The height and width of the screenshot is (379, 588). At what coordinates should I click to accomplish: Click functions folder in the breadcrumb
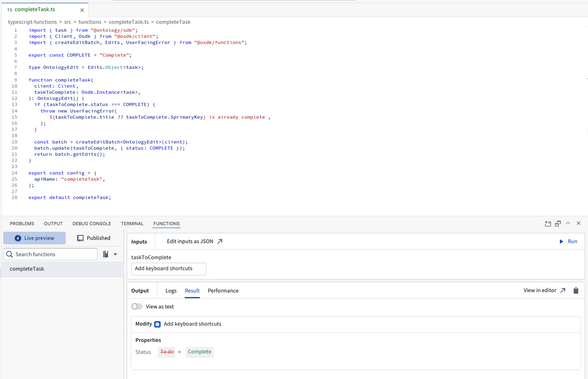click(90, 22)
